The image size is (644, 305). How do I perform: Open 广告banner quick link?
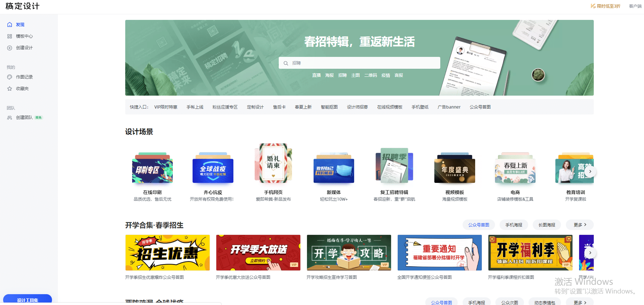pyautogui.click(x=449, y=107)
